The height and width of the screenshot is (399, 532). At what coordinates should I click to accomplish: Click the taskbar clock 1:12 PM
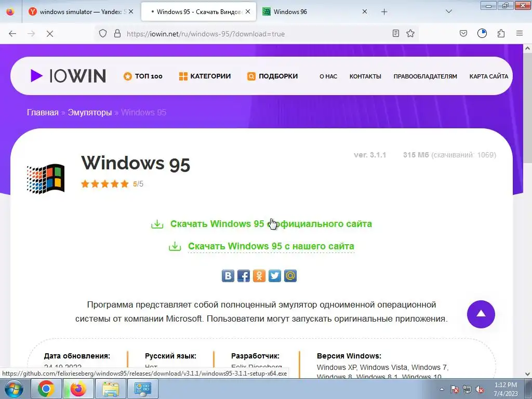click(506, 385)
